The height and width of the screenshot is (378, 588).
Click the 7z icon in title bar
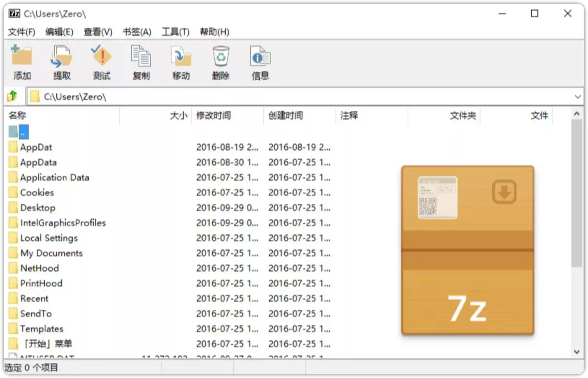[x=14, y=14]
